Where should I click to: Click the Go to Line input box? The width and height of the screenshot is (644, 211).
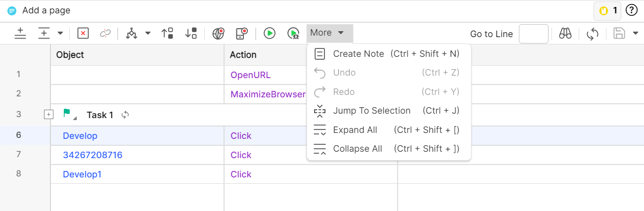point(533,34)
